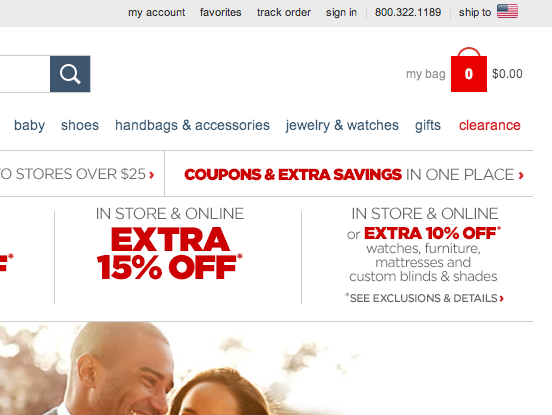Click inside the search text field

click(25, 74)
